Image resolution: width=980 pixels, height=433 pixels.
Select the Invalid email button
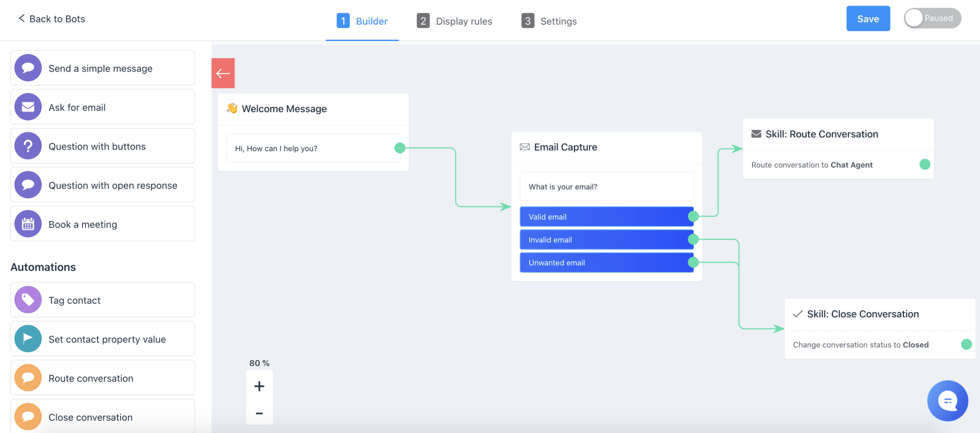pyautogui.click(x=606, y=239)
